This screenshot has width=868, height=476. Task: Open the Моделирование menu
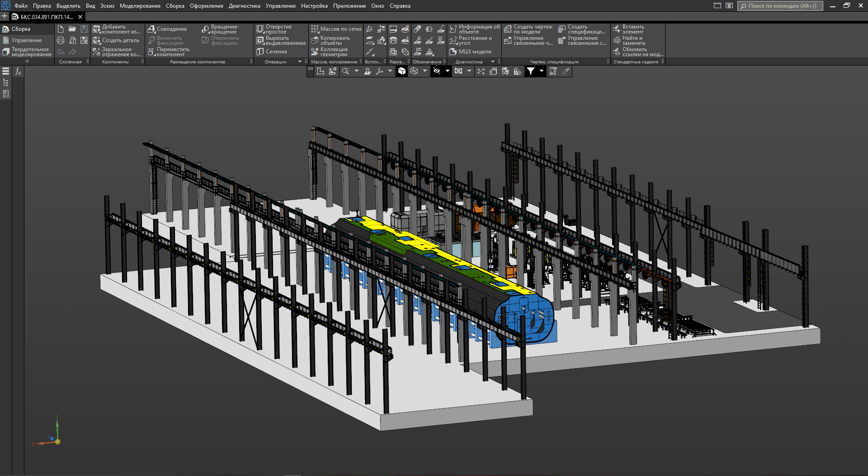tap(140, 6)
